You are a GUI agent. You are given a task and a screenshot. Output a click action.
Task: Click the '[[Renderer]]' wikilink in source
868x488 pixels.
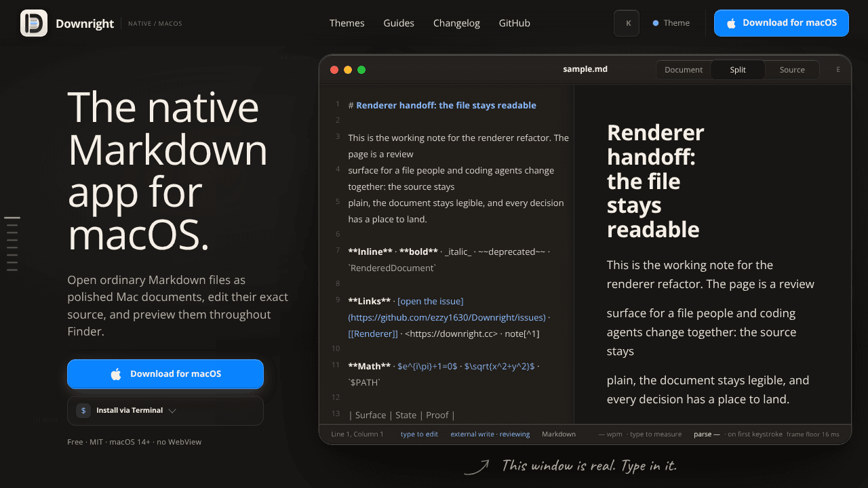pos(373,333)
